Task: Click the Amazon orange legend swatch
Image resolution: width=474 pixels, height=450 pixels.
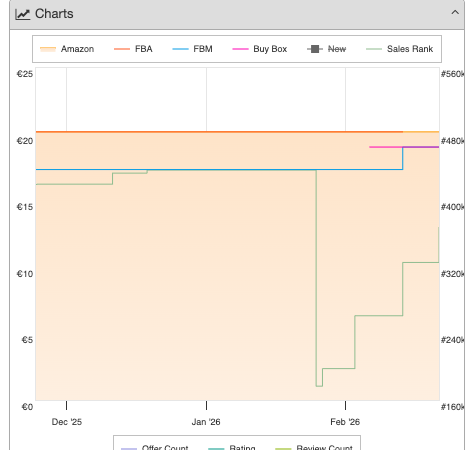Action: [x=48, y=49]
